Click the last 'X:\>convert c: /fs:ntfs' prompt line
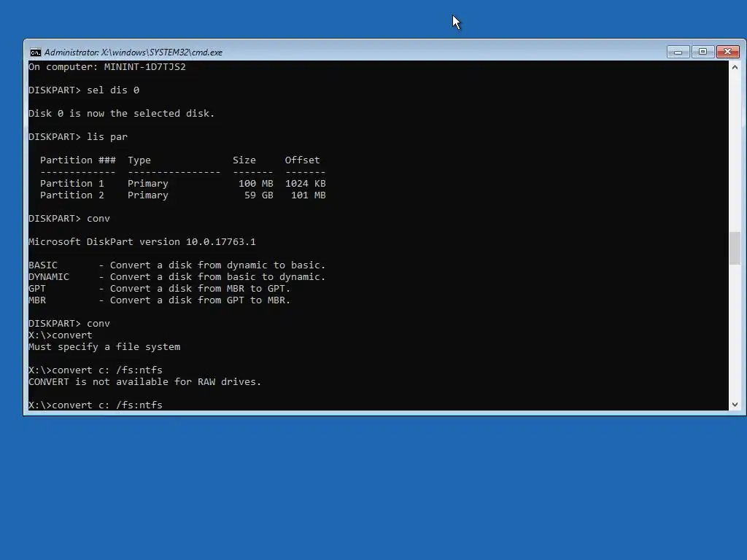747x560 pixels. 96,405
